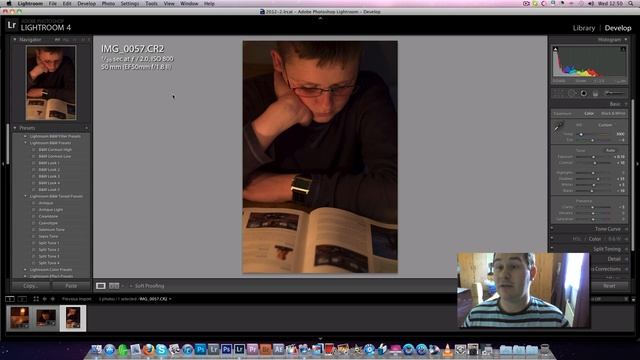Open the Trash in the dock
640x360 pixels.
point(545,349)
